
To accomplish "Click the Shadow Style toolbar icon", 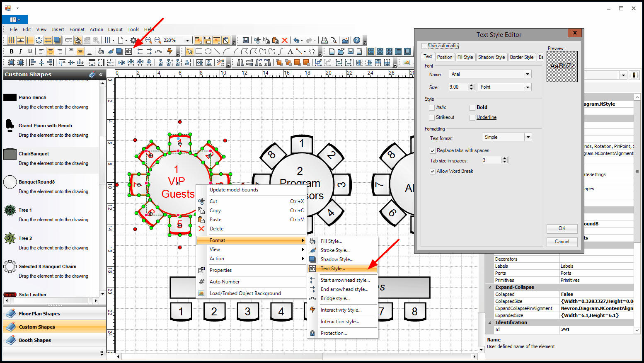I will (x=119, y=51).
